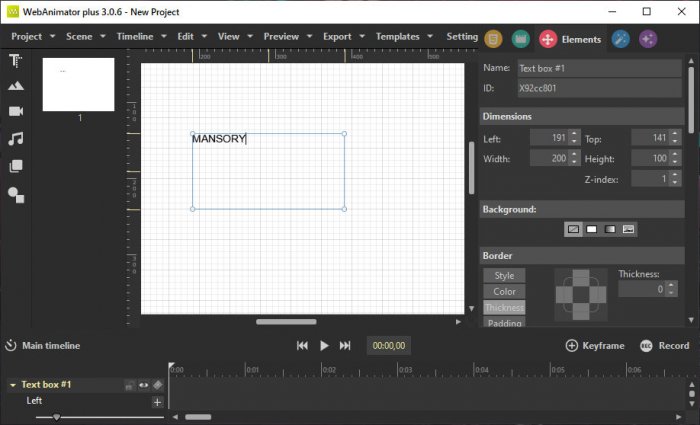Select the Image tool with mountain icon
Image resolution: width=700 pixels, height=425 pixels.
(x=16, y=86)
